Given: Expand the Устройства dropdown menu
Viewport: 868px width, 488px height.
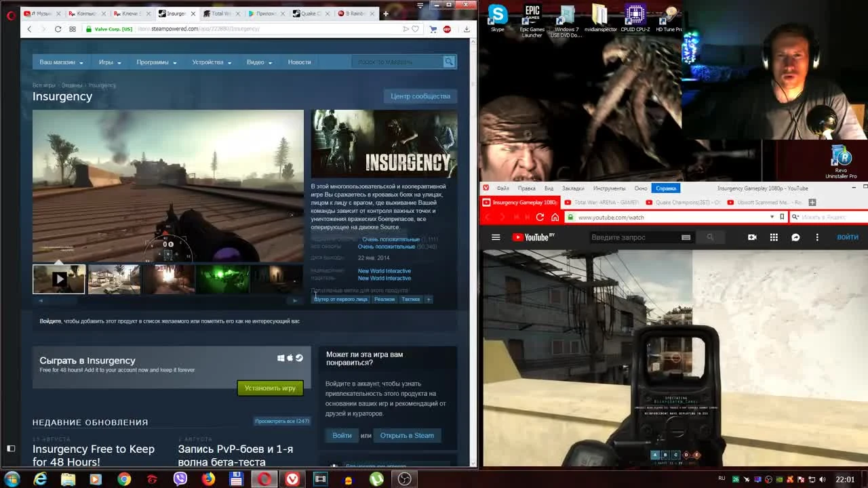Looking at the screenshot, I should click(212, 62).
